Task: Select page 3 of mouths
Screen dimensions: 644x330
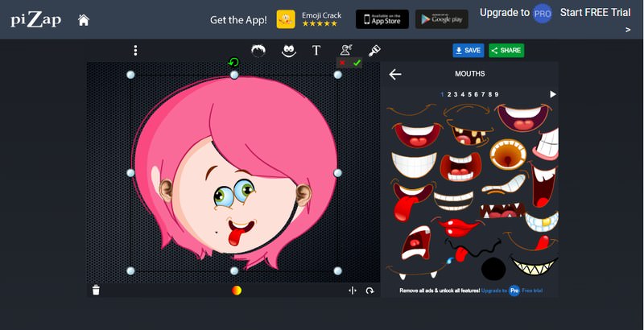Action: coord(456,94)
